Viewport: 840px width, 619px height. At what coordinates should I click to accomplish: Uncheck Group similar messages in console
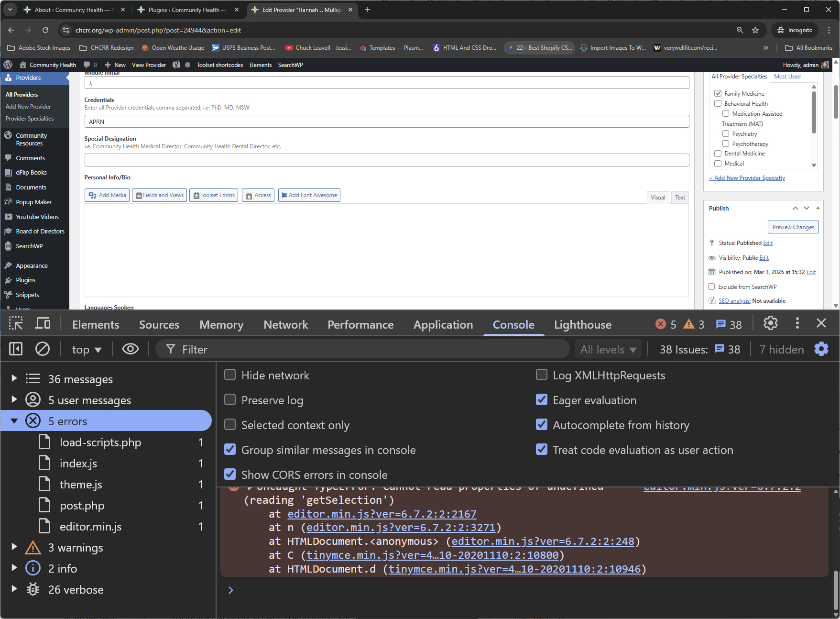230,449
